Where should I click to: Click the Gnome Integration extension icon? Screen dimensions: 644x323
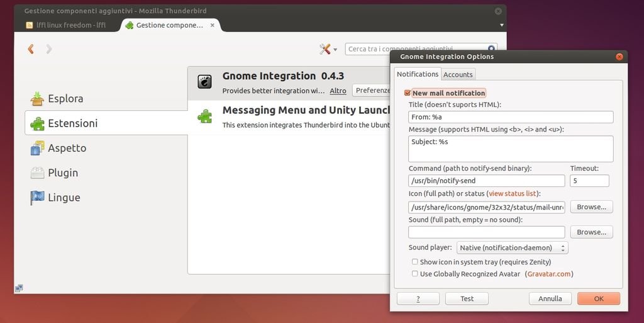tap(204, 82)
